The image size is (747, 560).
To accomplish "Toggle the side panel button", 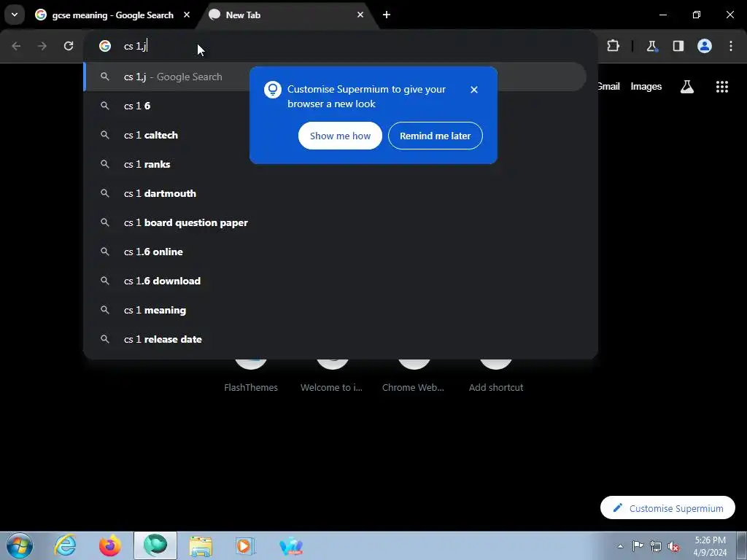I will tap(678, 46).
